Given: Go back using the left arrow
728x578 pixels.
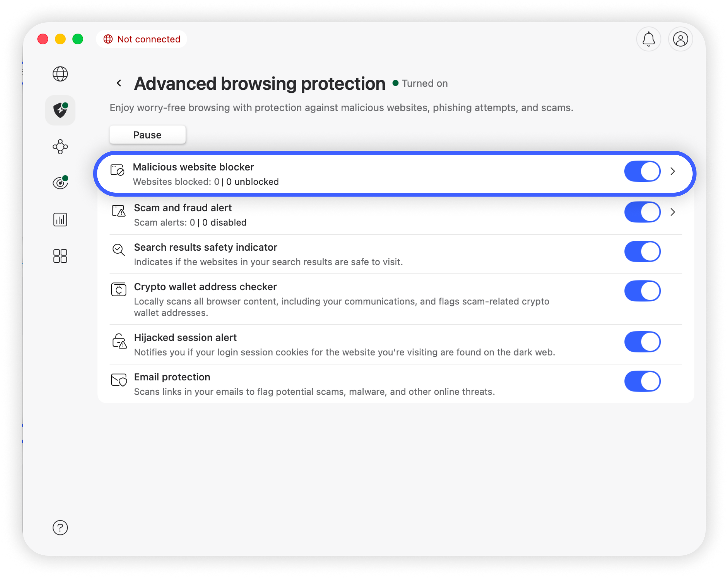Looking at the screenshot, I should (x=119, y=83).
